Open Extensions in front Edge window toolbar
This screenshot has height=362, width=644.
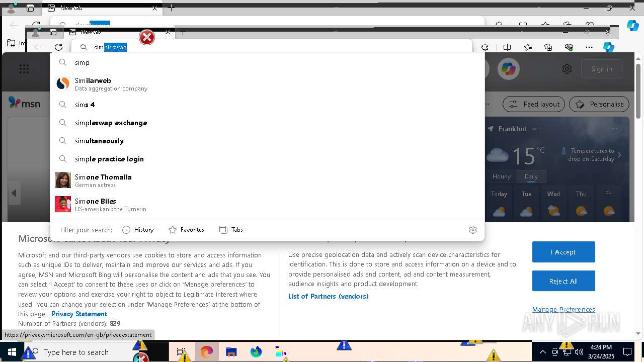[x=485, y=47]
